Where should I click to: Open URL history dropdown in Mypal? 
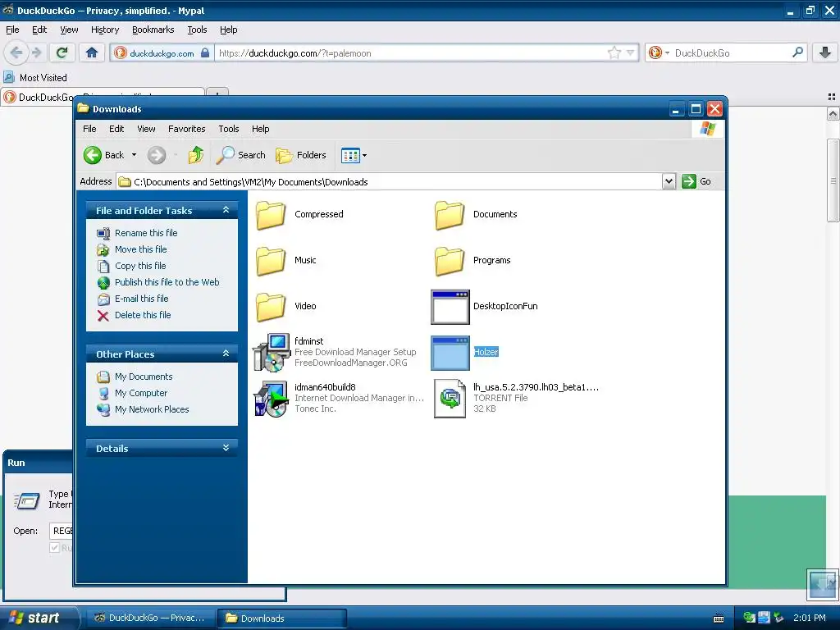pos(631,52)
